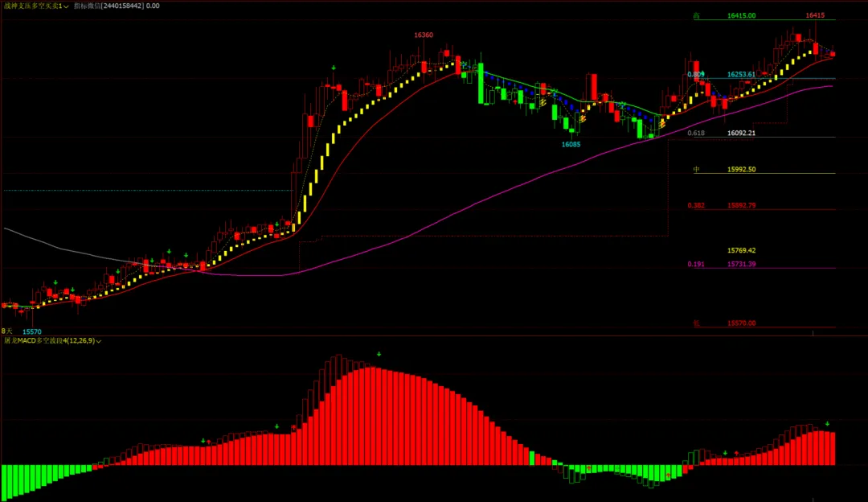Select the 16253.61 Fibonacci level value
This screenshot has width=868, height=502.
click(741, 74)
